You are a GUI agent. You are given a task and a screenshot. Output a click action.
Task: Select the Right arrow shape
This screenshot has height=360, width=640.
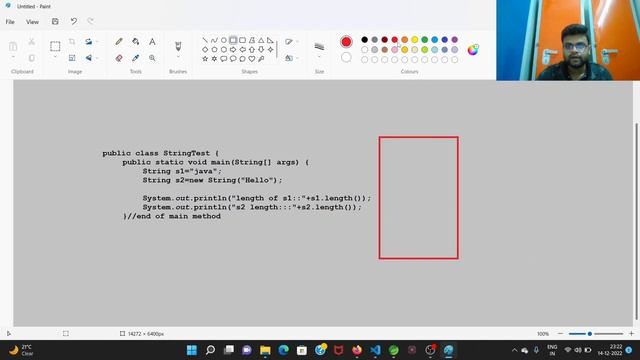[x=233, y=49]
